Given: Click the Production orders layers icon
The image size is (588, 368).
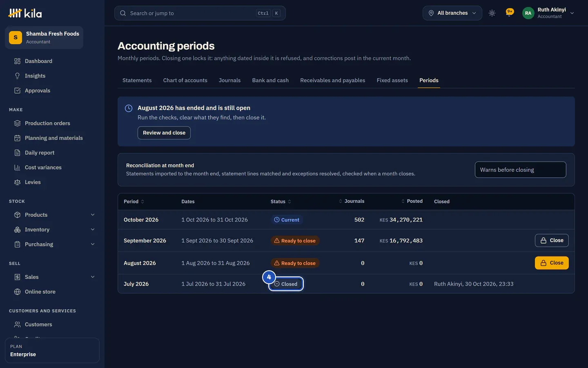Looking at the screenshot, I should click(17, 123).
